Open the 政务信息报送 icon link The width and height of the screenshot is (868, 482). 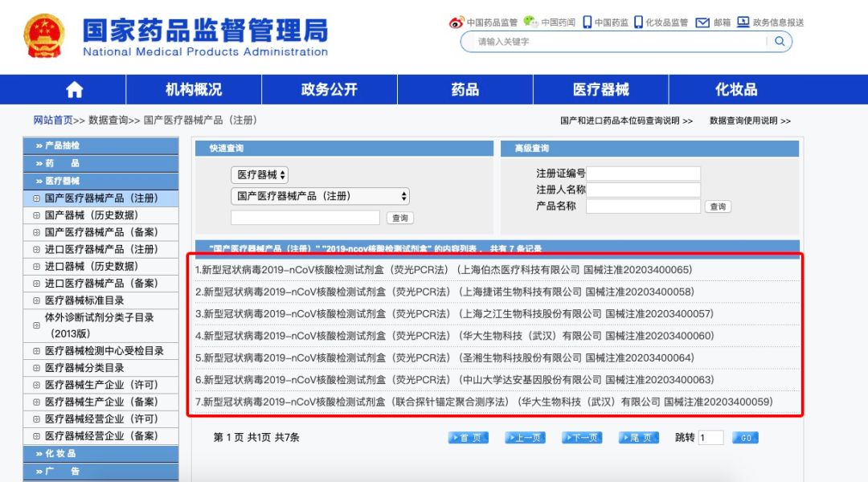pyautogui.click(x=770, y=22)
